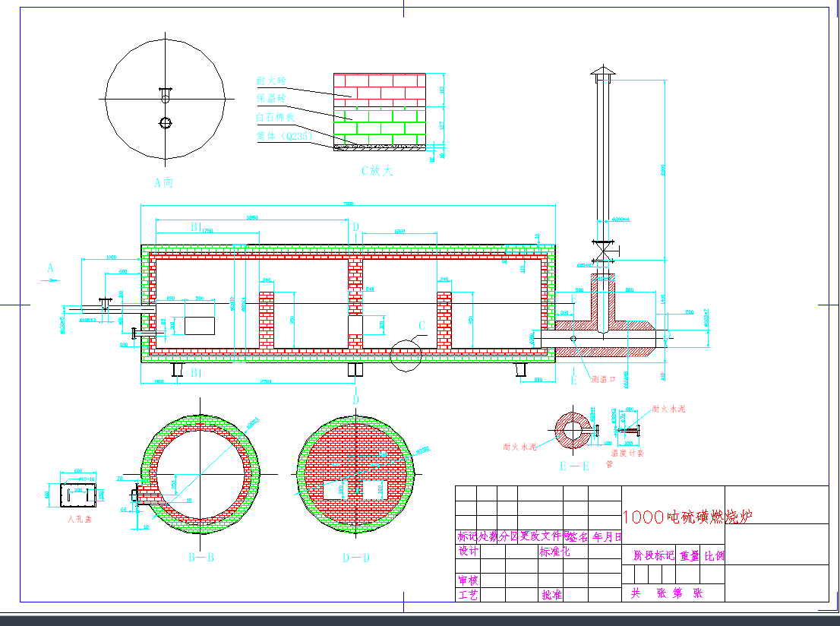Click the 筒体 (Q235) label
The height and width of the screenshot is (626, 840).
[284, 137]
